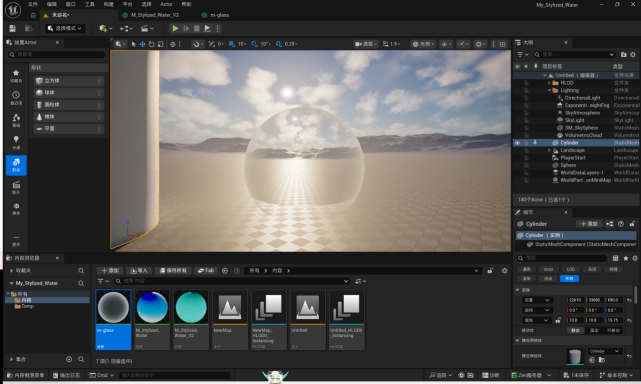Image resolution: width=641 pixels, height=384 pixels.
Task: Toggle the Details panel lock icon
Action: pyautogui.click(x=632, y=224)
